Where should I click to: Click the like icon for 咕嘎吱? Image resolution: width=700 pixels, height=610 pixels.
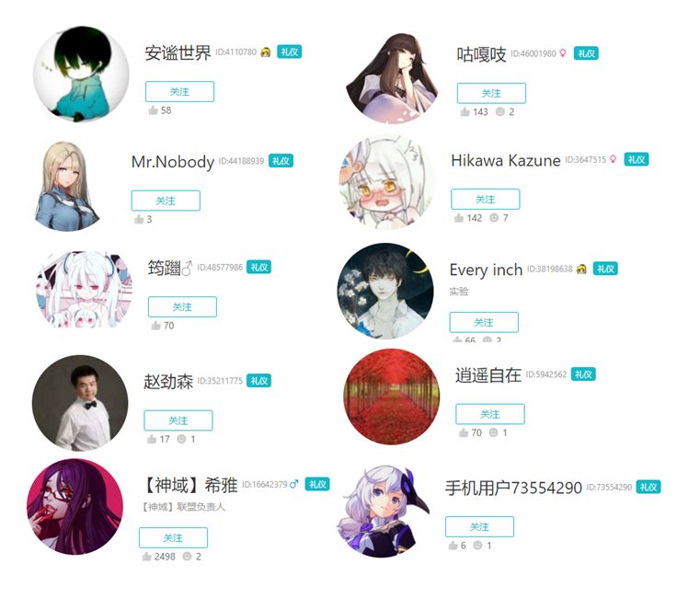(x=465, y=111)
